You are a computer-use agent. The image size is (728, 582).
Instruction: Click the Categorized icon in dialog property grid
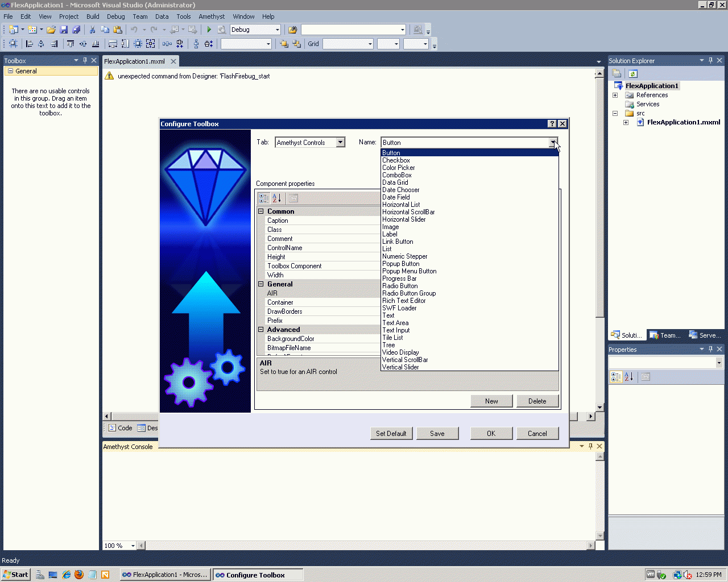click(x=264, y=198)
